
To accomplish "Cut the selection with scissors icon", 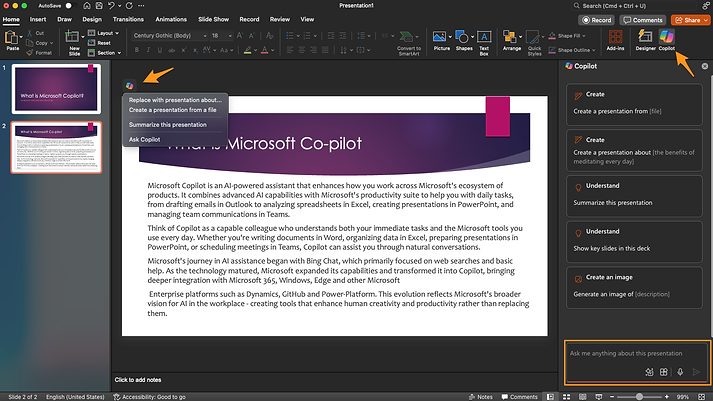I will tap(30, 33).
